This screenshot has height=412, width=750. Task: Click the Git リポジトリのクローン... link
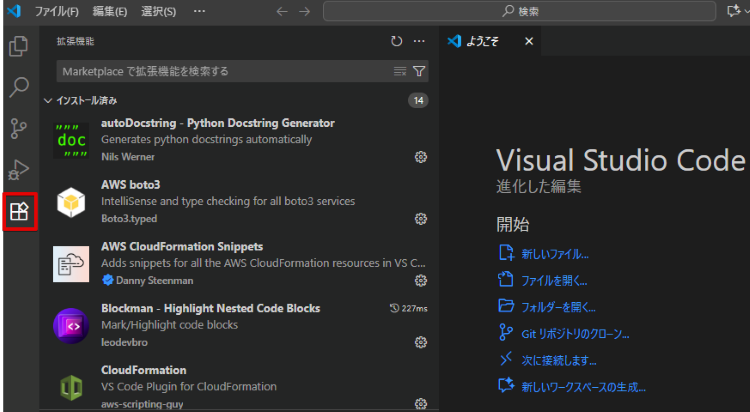click(x=574, y=333)
